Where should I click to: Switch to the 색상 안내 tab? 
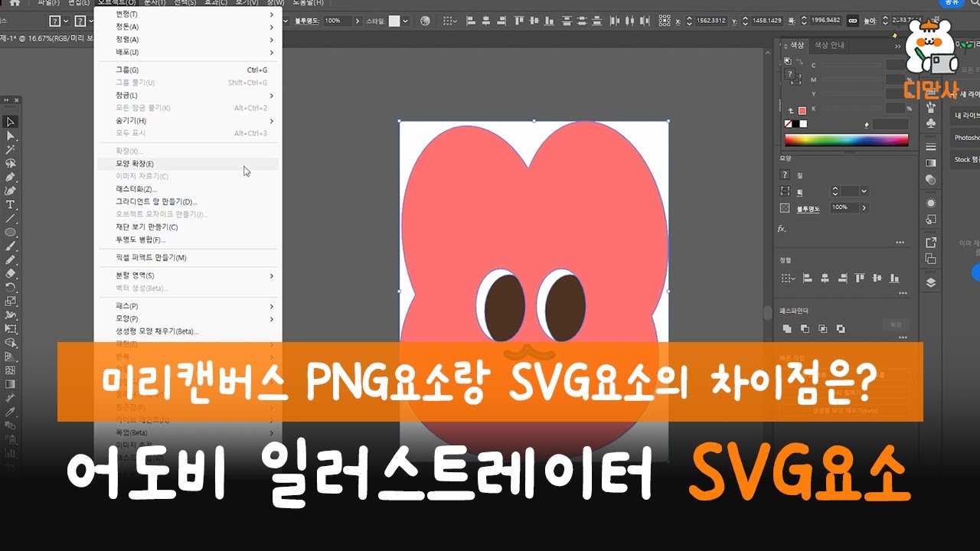(x=829, y=45)
